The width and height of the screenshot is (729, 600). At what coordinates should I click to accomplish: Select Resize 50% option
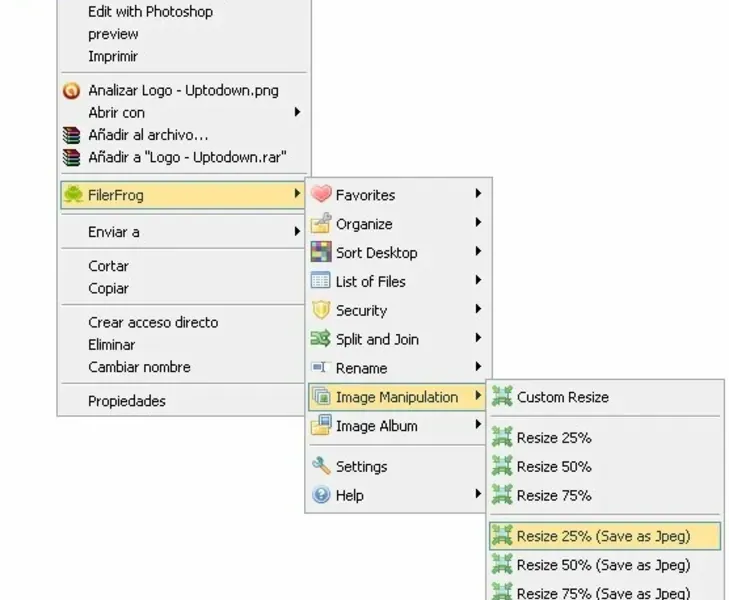click(x=554, y=466)
